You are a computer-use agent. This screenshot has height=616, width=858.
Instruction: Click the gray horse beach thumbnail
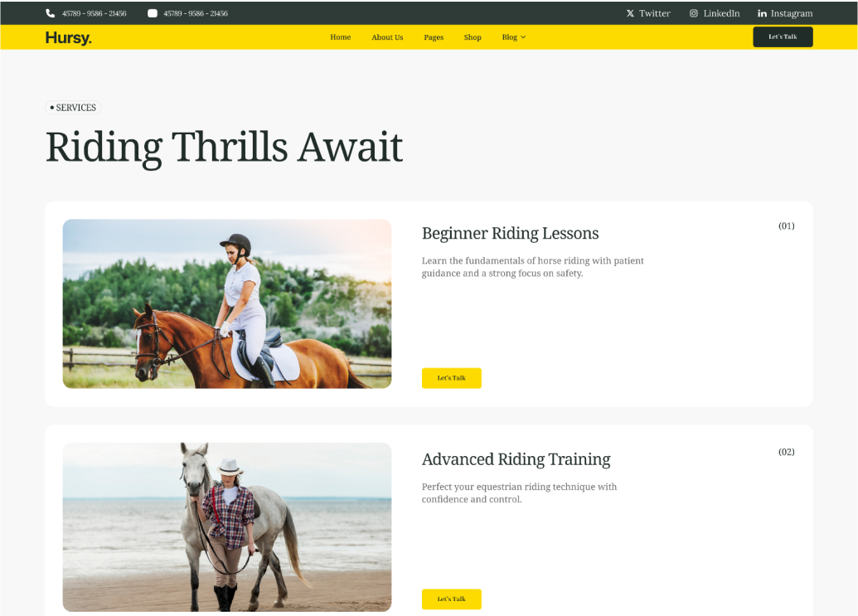pyautogui.click(x=227, y=526)
